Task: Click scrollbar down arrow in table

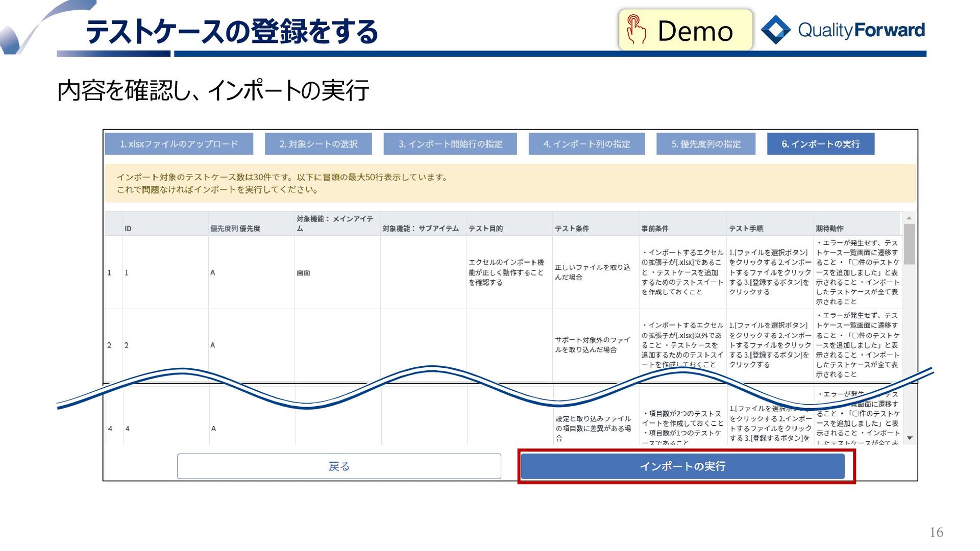Action: tap(909, 438)
